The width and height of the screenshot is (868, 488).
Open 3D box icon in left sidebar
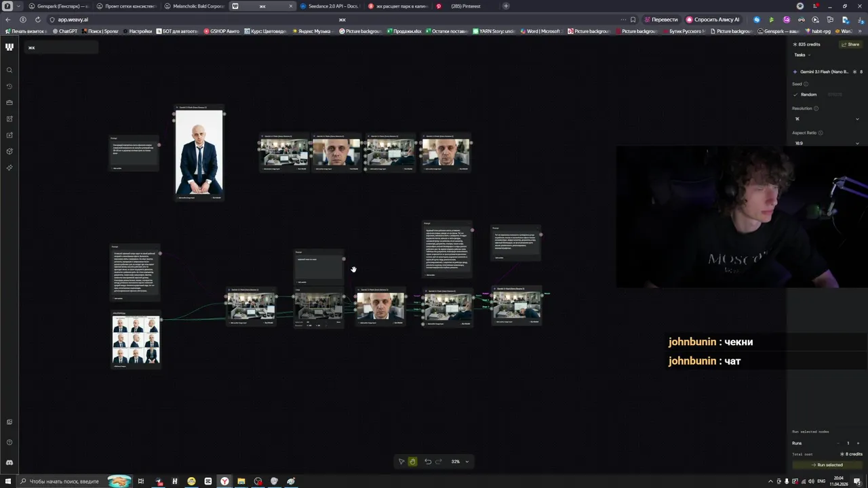tap(9, 151)
